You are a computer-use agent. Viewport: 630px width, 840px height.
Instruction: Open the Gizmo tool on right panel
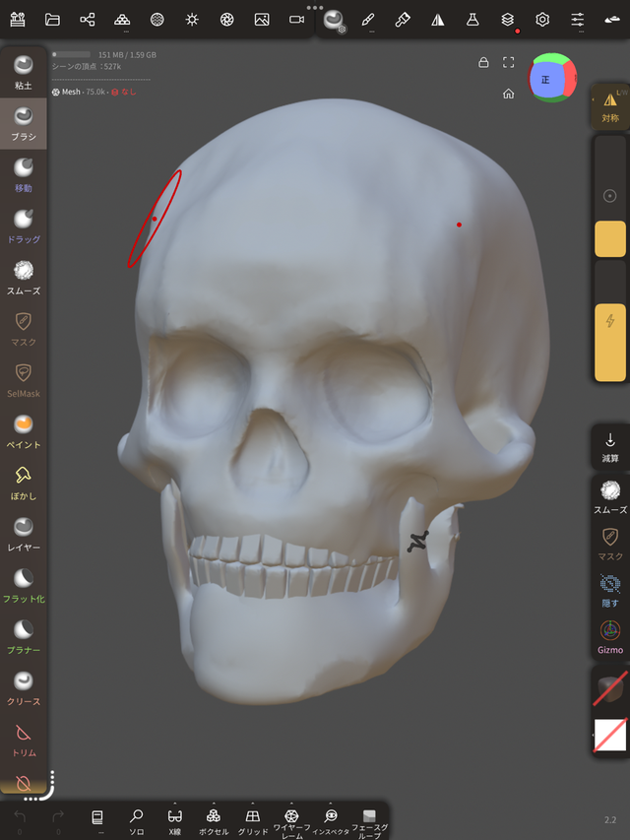coord(610,636)
